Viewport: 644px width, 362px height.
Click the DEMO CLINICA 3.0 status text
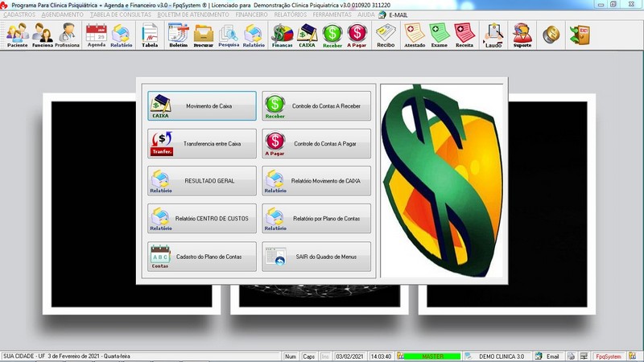tap(502, 356)
